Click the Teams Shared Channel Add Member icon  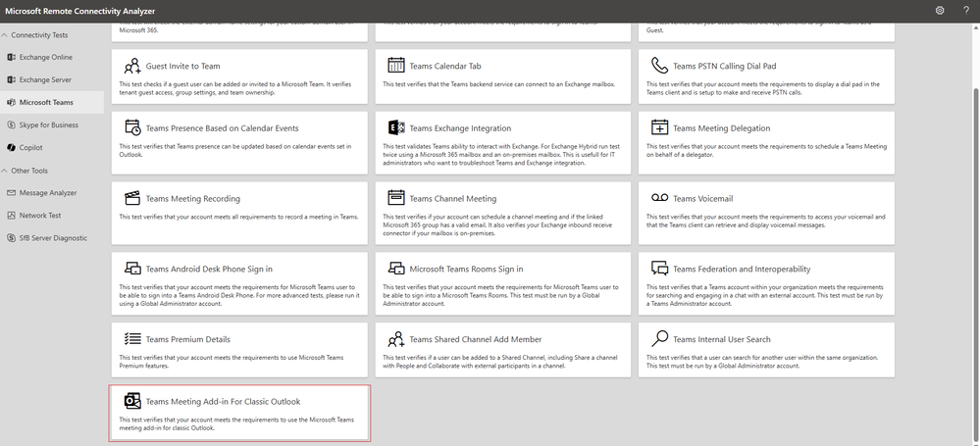click(x=396, y=339)
